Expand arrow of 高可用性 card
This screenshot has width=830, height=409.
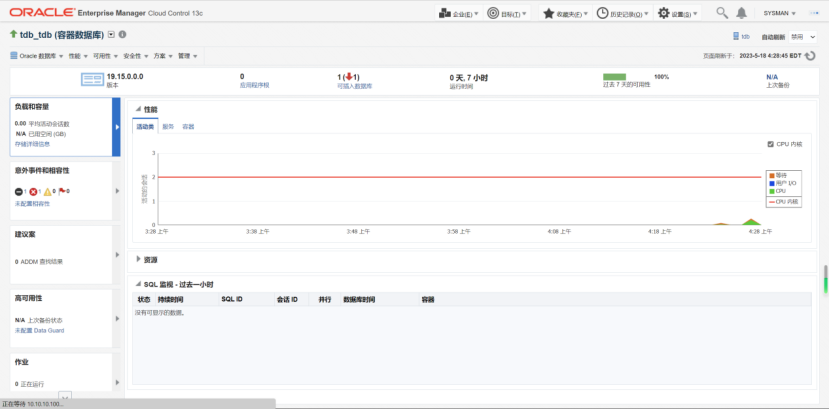point(117,319)
